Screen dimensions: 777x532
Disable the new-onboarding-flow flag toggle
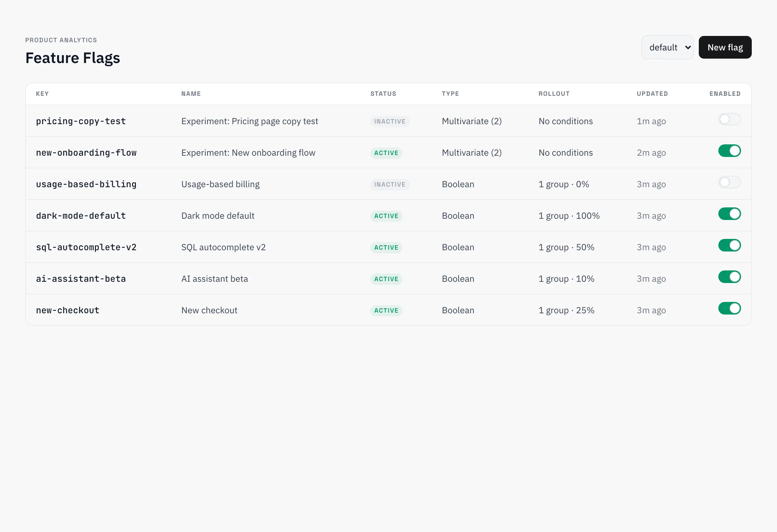(729, 151)
